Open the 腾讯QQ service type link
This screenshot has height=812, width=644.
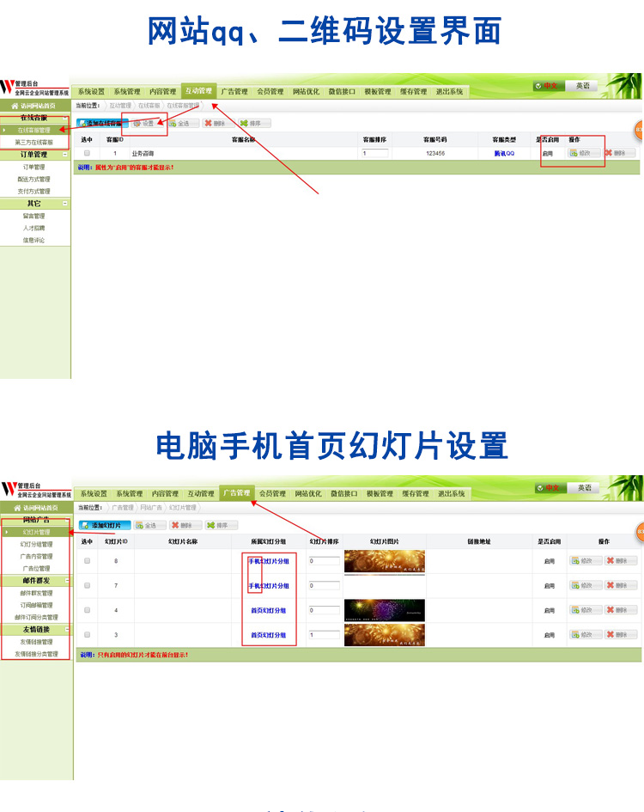504,153
